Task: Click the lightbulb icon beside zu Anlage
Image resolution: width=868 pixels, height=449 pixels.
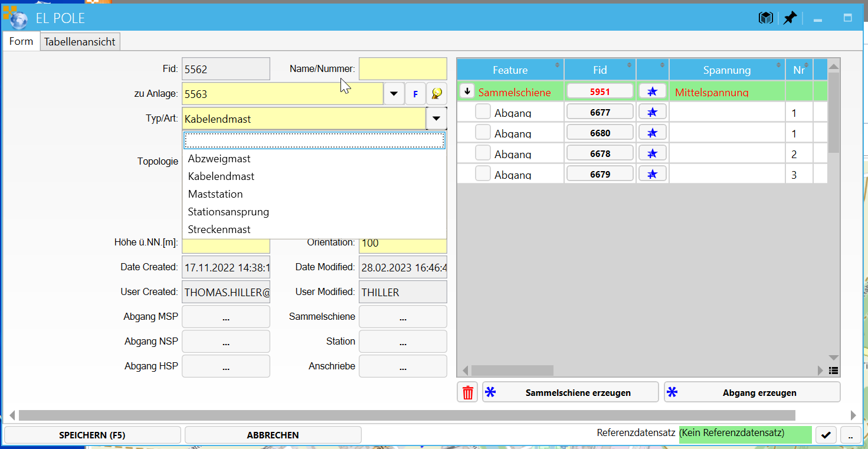Action: [436, 94]
